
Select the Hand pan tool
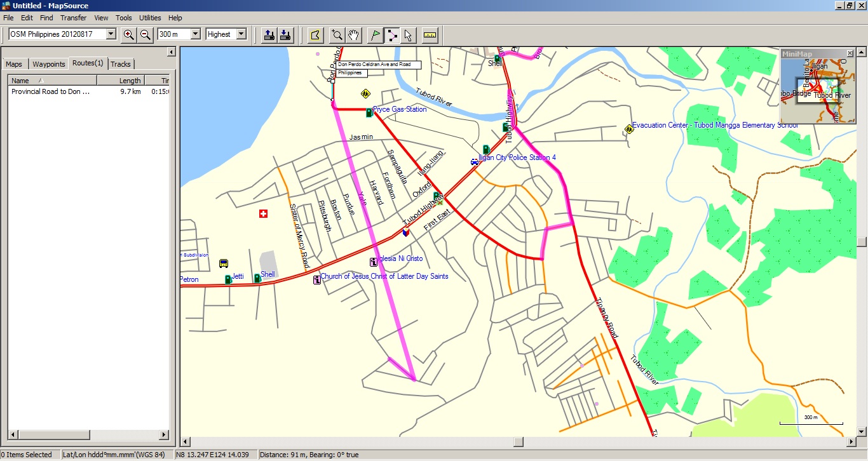(x=354, y=35)
